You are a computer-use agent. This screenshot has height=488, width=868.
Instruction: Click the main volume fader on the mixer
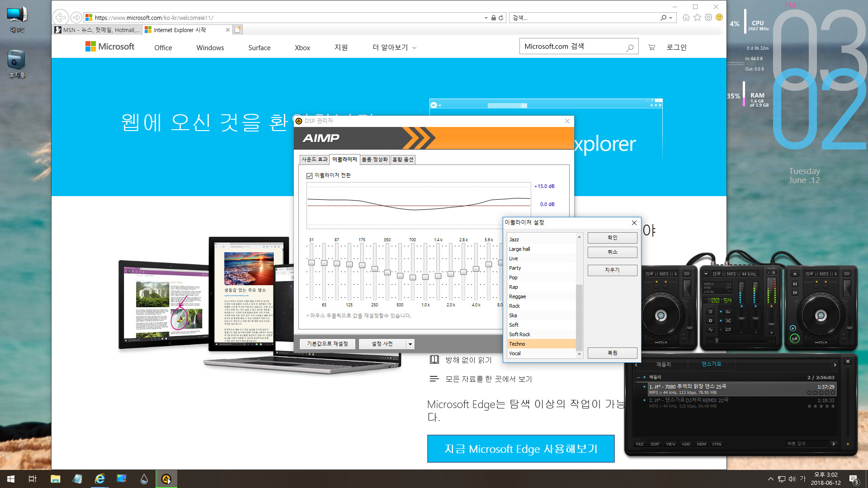771,324
